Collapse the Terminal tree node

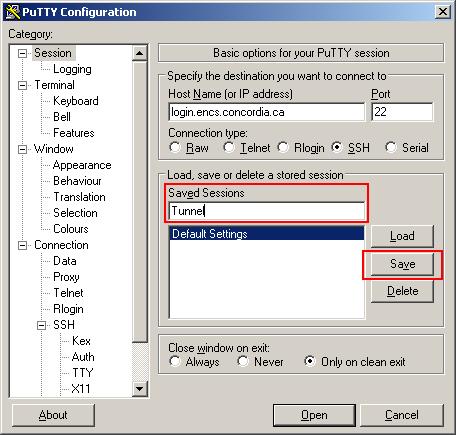pos(22,85)
